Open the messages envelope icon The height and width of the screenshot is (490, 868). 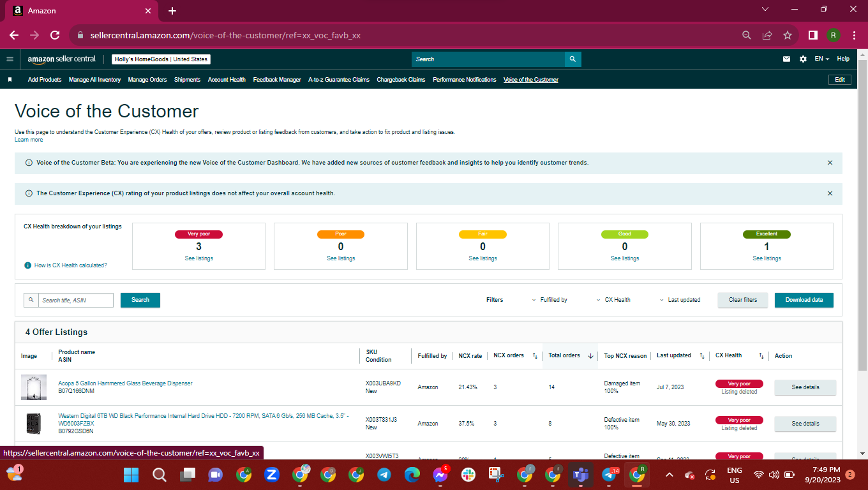coord(786,59)
